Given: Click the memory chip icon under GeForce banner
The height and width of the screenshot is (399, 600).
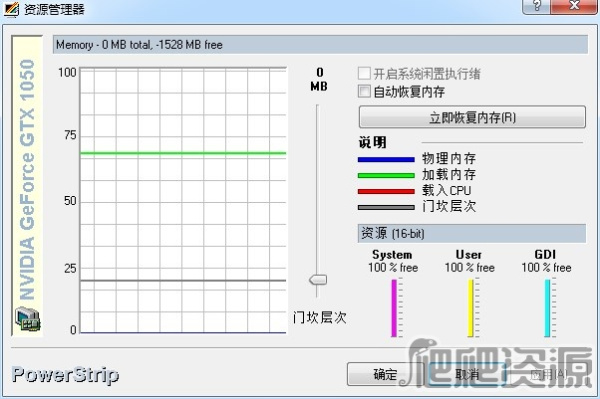Looking at the screenshot, I should pos(28,319).
